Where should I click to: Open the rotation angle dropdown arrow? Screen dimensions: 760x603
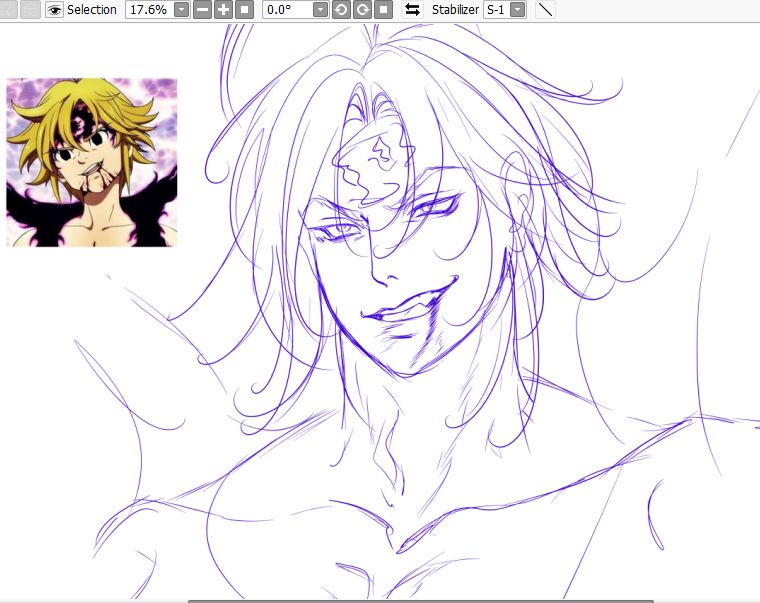tap(320, 10)
